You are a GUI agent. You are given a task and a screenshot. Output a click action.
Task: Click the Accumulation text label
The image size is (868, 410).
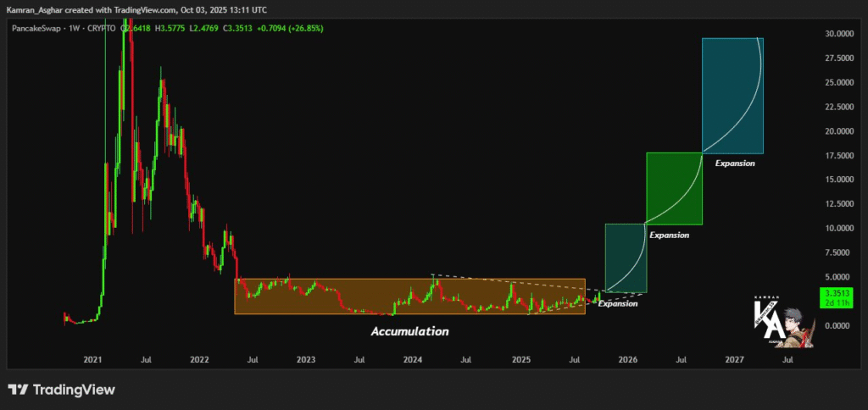409,331
